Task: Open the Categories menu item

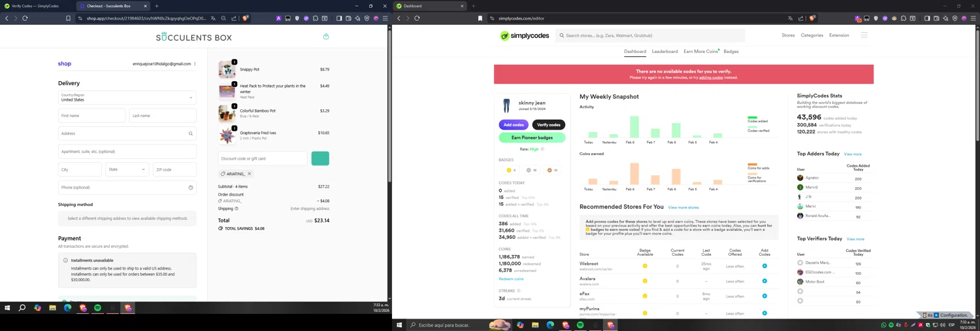Action: click(812, 35)
